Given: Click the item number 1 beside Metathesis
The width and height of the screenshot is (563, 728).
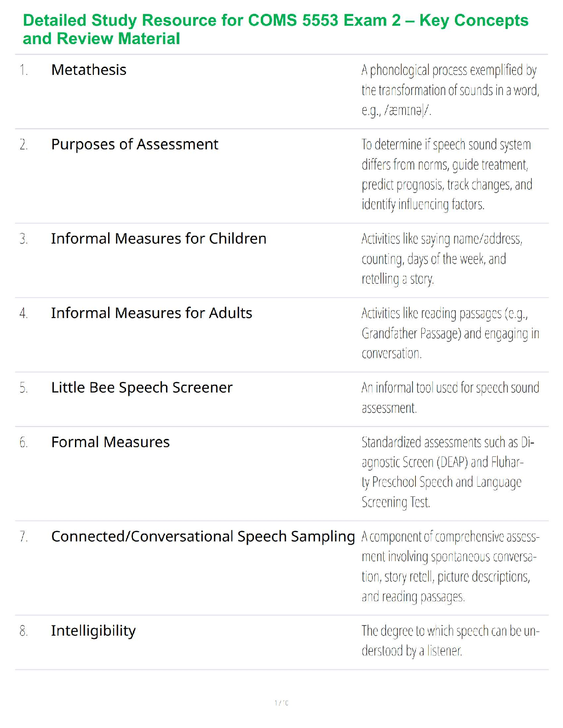Looking at the screenshot, I should coord(24,70).
